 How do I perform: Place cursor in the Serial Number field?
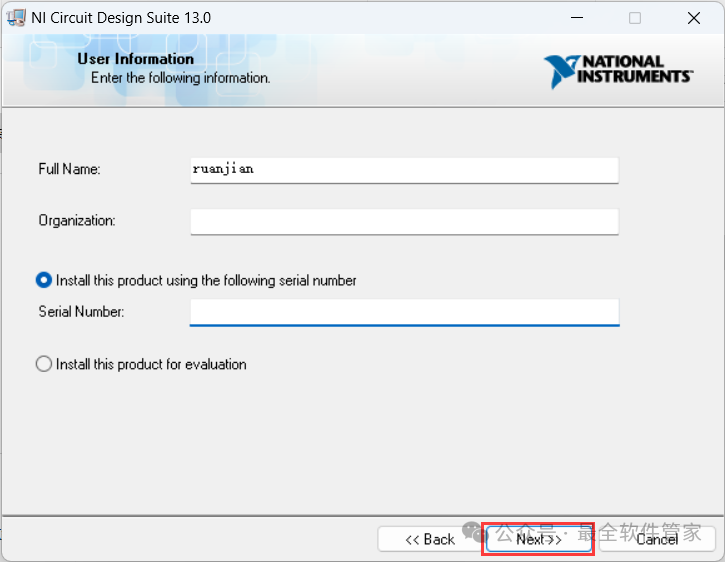pyautogui.click(x=405, y=312)
